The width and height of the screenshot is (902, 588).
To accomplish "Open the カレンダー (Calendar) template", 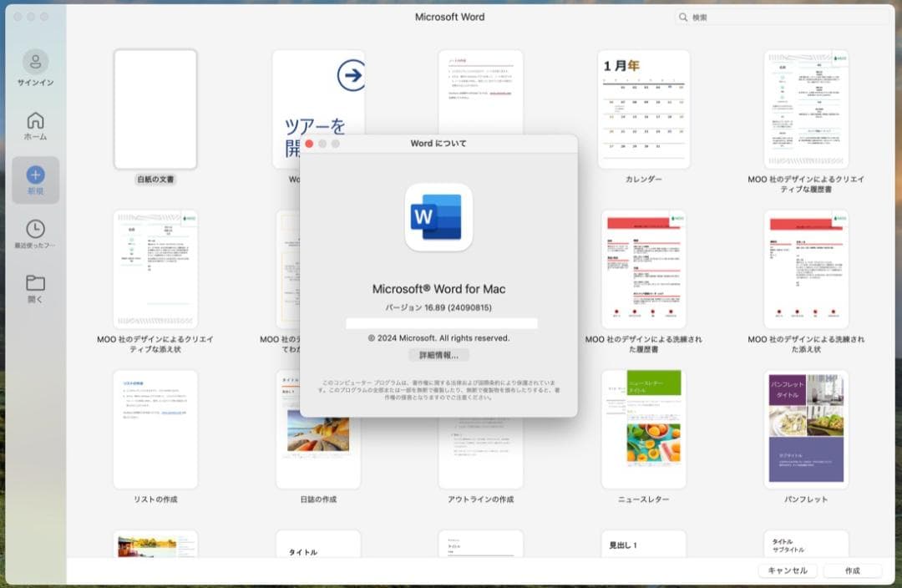I will tap(643, 109).
